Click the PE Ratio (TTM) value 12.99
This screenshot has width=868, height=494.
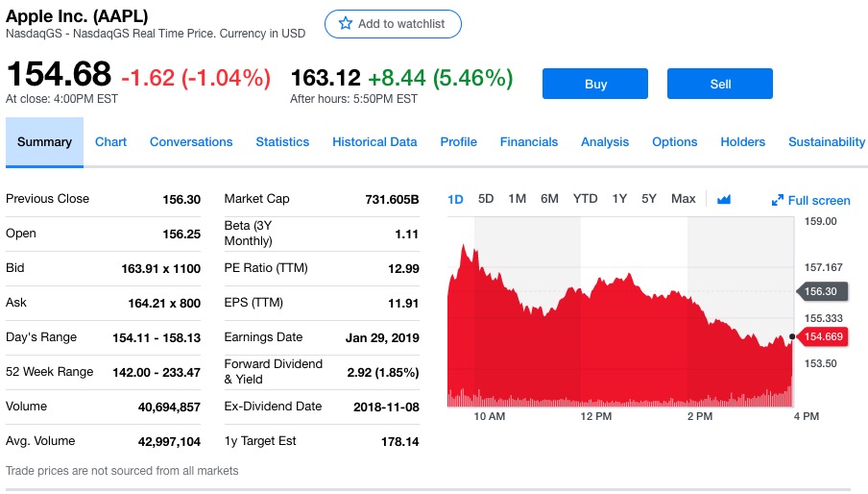pos(403,268)
